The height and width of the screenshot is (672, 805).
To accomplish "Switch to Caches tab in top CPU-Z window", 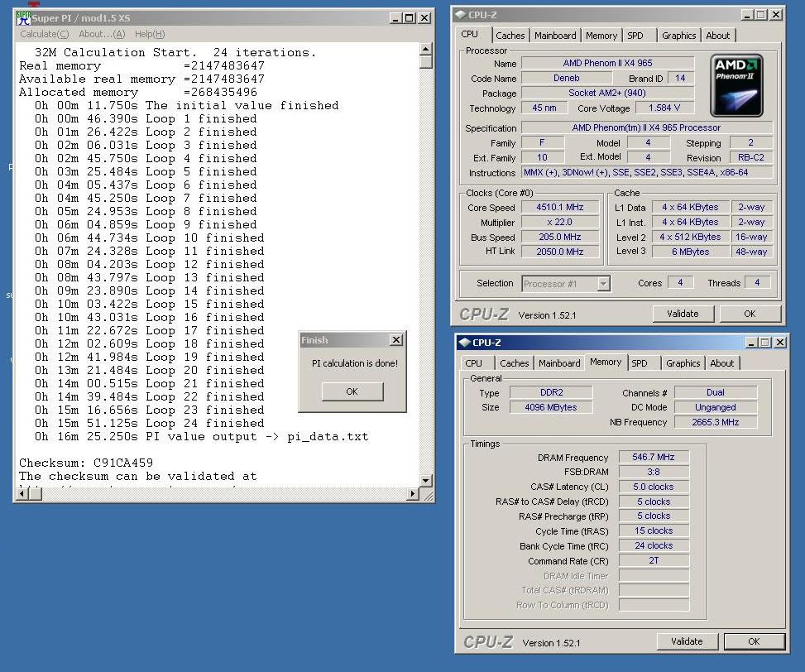I will (510, 36).
